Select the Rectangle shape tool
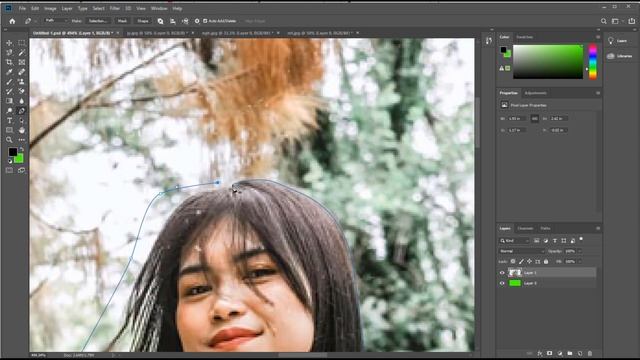This screenshot has height=360, width=640. point(9,130)
